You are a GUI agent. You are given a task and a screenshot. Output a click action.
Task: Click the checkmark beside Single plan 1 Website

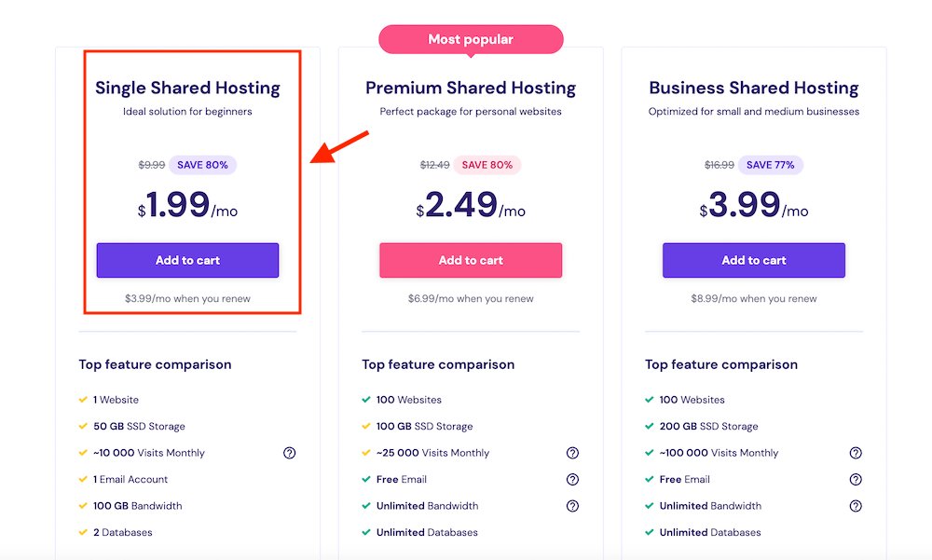point(83,400)
